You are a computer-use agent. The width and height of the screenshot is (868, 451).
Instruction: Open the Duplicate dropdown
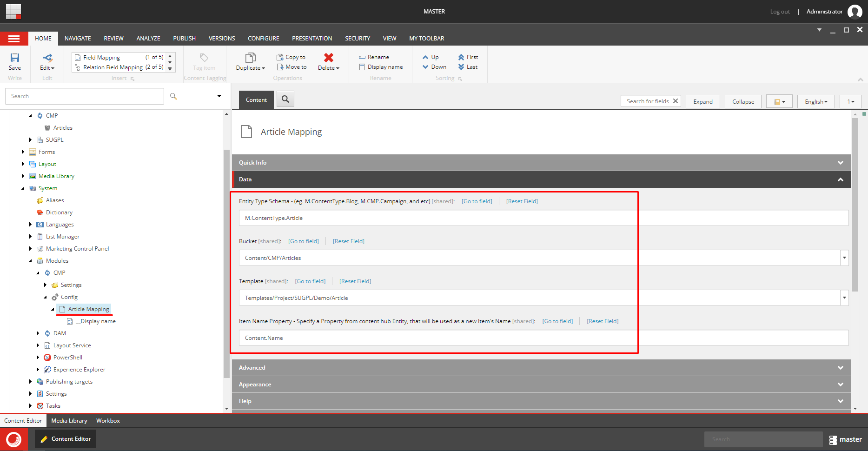[x=251, y=68]
